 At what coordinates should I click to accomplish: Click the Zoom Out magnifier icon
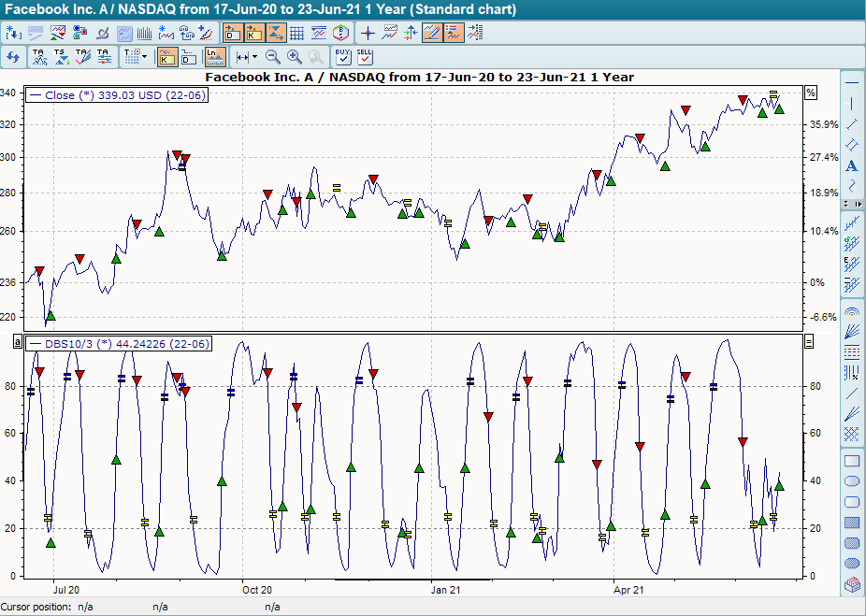[272, 56]
